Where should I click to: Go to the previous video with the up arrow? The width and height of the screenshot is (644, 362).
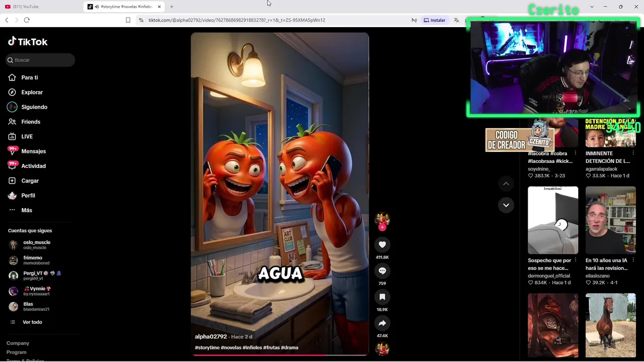(506, 184)
